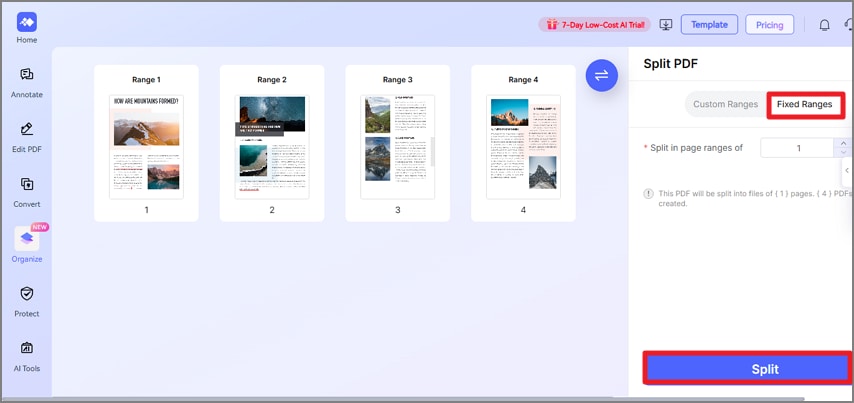Select the Range 3 page thumbnail
The height and width of the screenshot is (403, 854).
coord(398,147)
